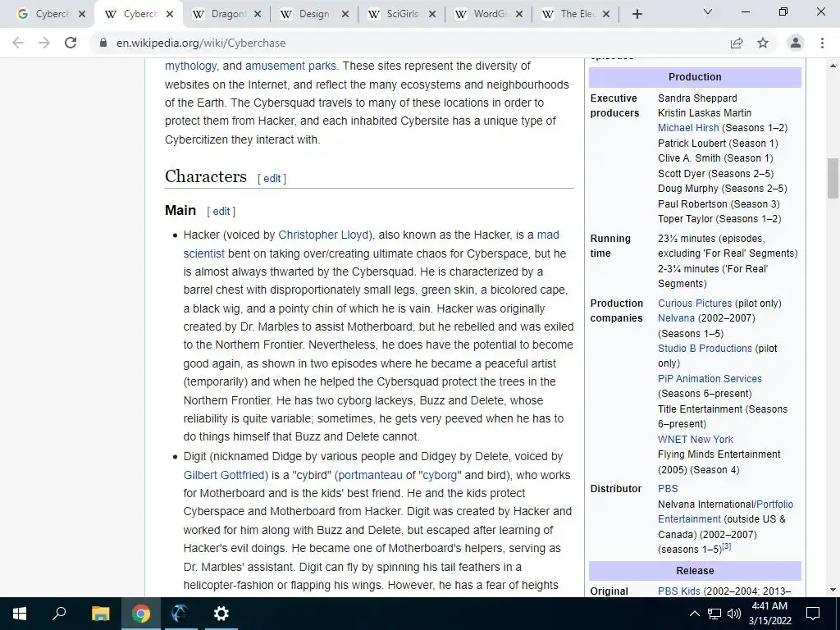View site info via the lock icon
Viewport: 840px width, 630px height.
103,43
